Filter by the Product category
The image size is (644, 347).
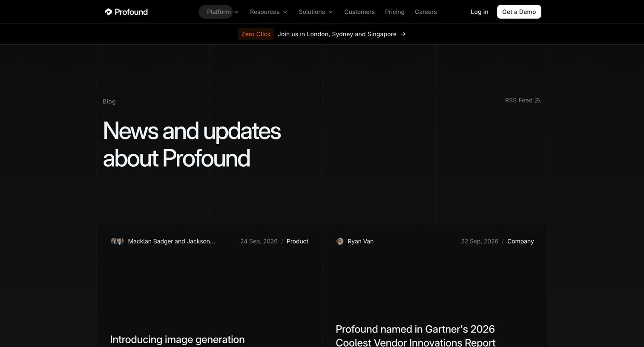tap(297, 241)
